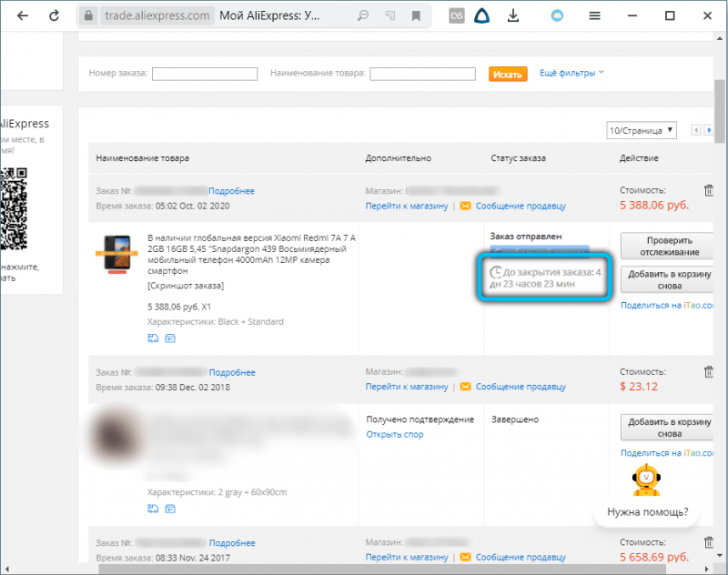
Task: Click the Наименование товара search field
Action: pyautogui.click(x=422, y=74)
